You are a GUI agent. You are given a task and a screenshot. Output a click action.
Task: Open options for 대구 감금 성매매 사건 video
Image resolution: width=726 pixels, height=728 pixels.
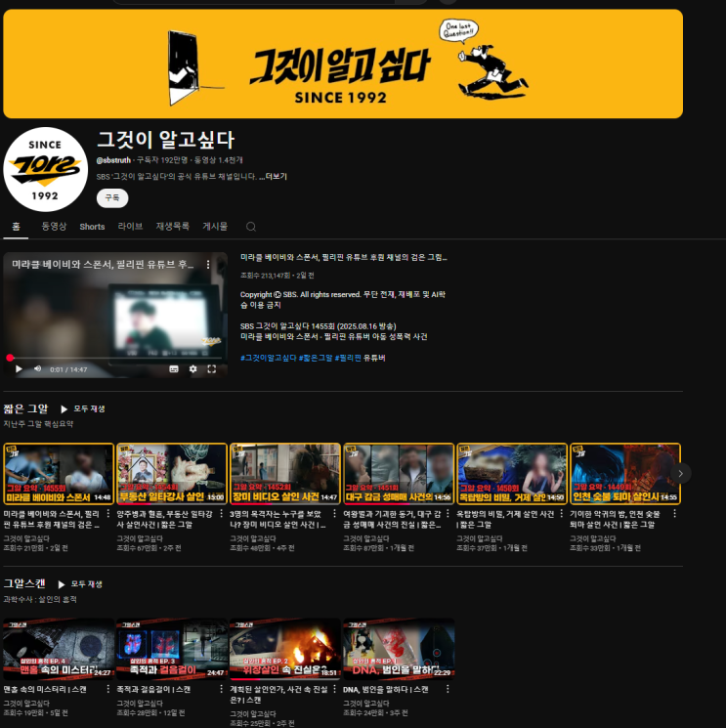click(x=448, y=513)
